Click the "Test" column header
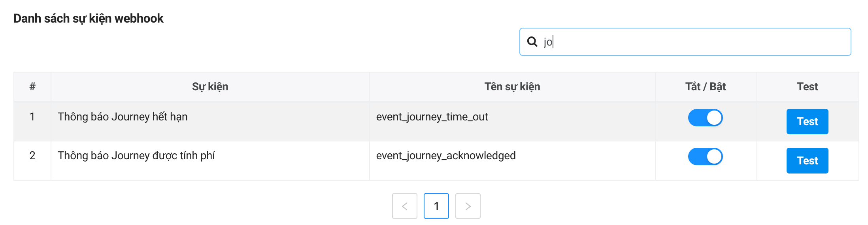 [x=807, y=87]
